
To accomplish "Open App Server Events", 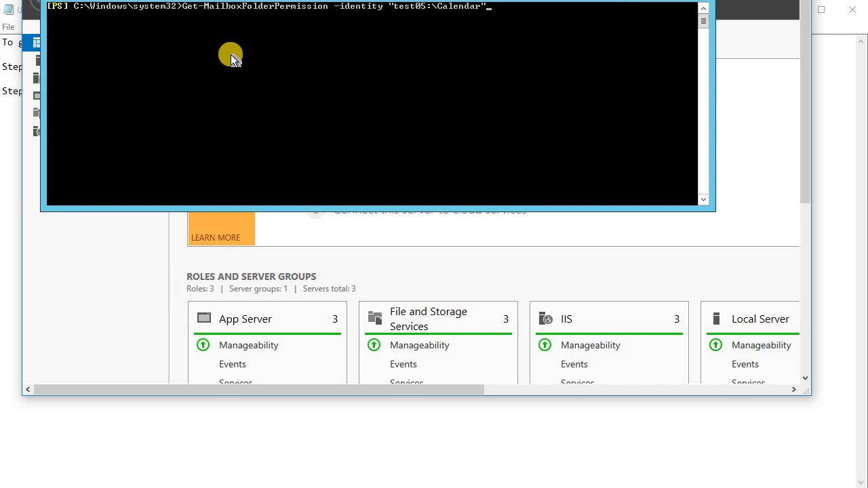I will [x=233, y=364].
